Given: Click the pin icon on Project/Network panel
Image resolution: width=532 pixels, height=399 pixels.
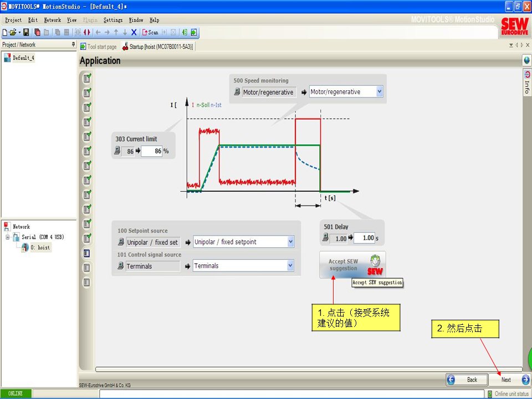Looking at the screenshot, I should click(x=73, y=44).
